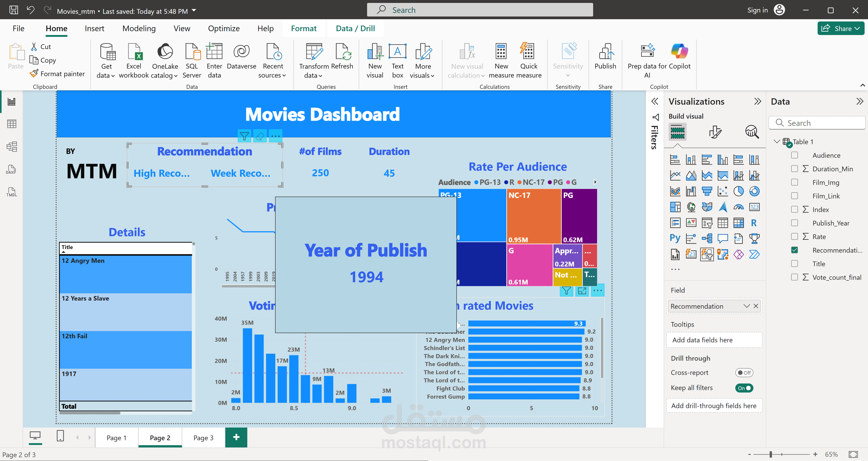Select the globe map visual

pyautogui.click(x=691, y=207)
